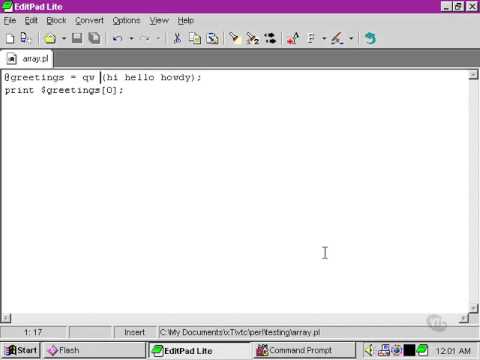The height and width of the screenshot is (360, 480).
Task: Click the green EditPad tray icon
Action: pyautogui.click(x=422, y=350)
